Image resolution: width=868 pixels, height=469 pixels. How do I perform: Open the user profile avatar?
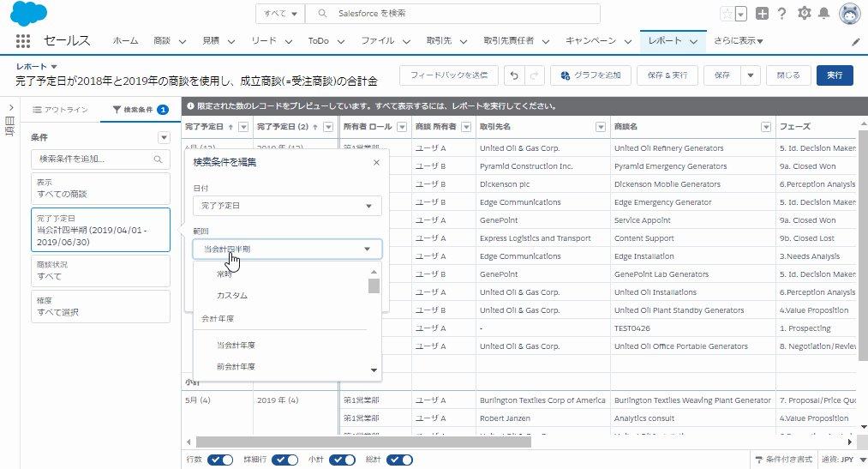[849, 14]
